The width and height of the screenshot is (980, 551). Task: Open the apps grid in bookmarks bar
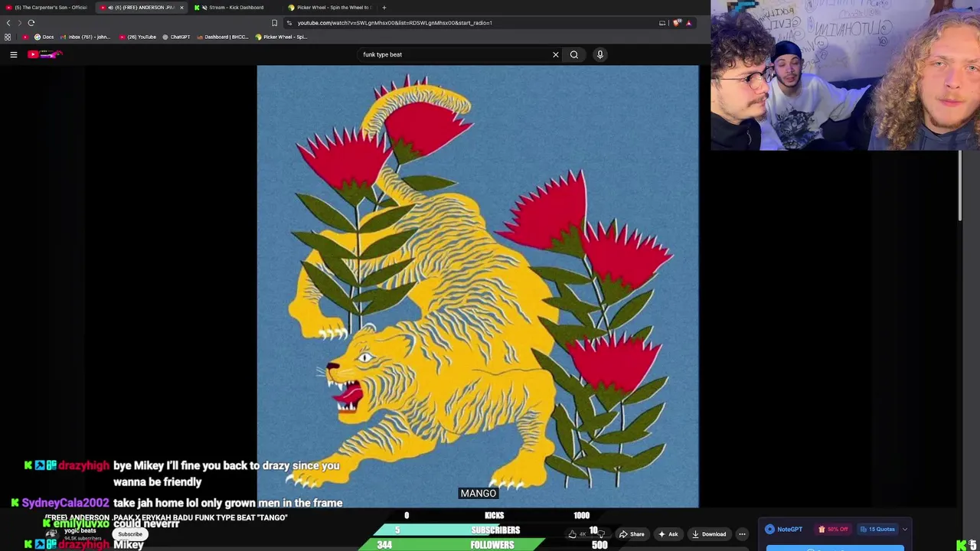coord(8,37)
